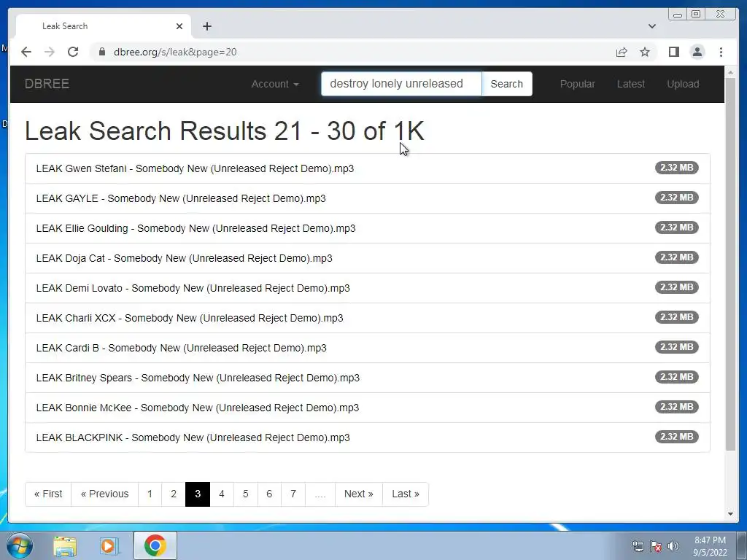The width and height of the screenshot is (747, 560).
Task: Open the clock showing 8:47 PM
Action: [710, 545]
